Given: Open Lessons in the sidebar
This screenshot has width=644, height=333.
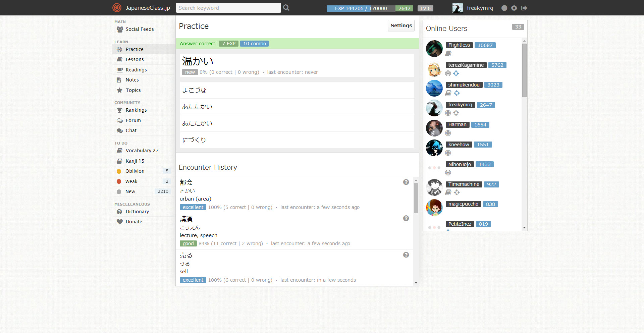Looking at the screenshot, I should (x=135, y=59).
